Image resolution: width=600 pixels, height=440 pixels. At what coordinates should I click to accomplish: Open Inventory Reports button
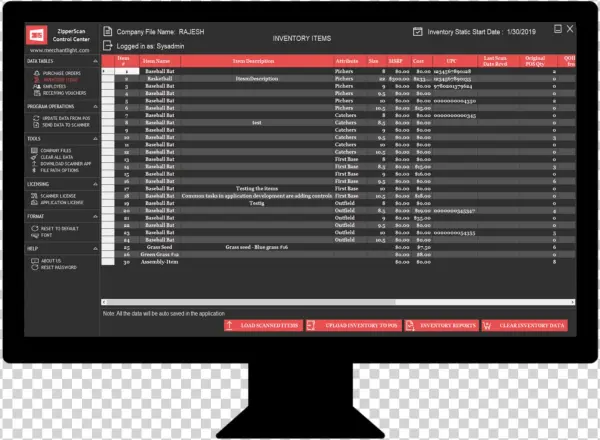[442, 326]
